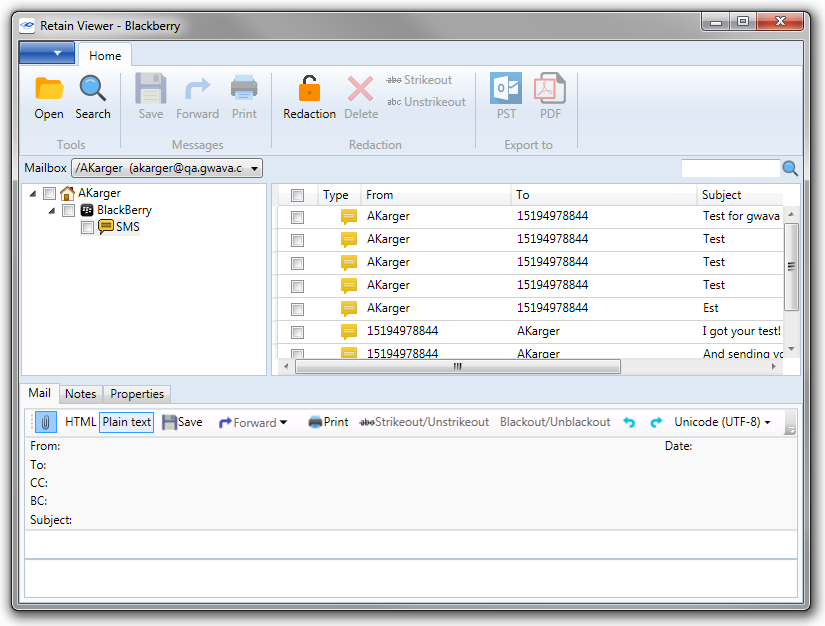The height and width of the screenshot is (626, 825).
Task: Switch to the Properties tab
Action: (138, 394)
